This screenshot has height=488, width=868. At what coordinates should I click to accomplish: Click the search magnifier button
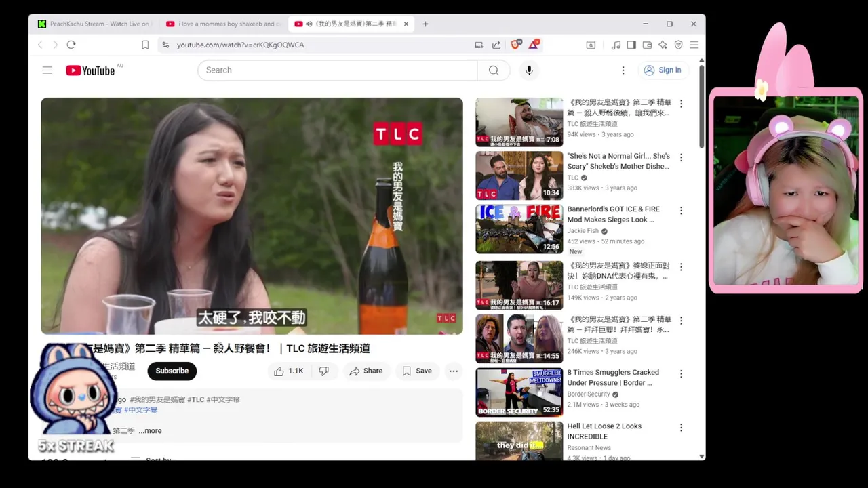pyautogui.click(x=494, y=70)
